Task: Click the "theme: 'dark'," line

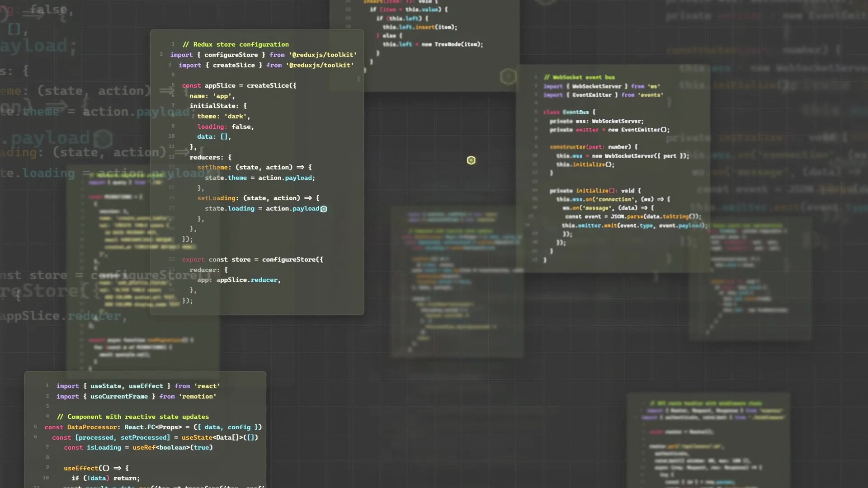Action: (x=223, y=116)
